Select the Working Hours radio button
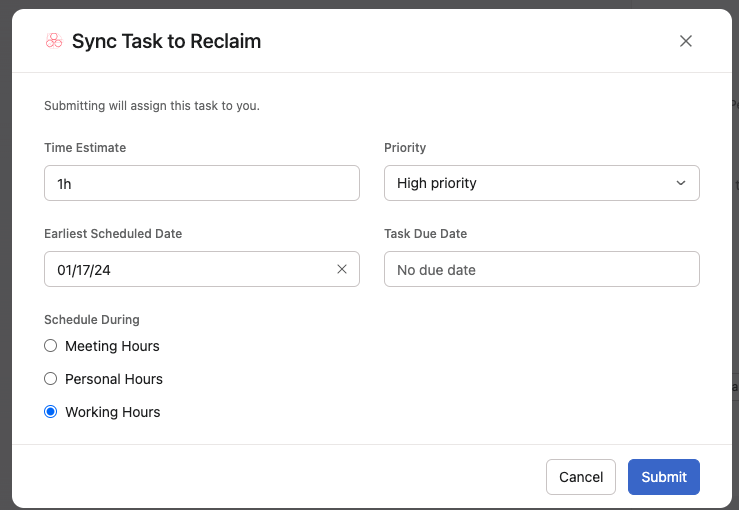This screenshot has width=739, height=510. coord(50,412)
